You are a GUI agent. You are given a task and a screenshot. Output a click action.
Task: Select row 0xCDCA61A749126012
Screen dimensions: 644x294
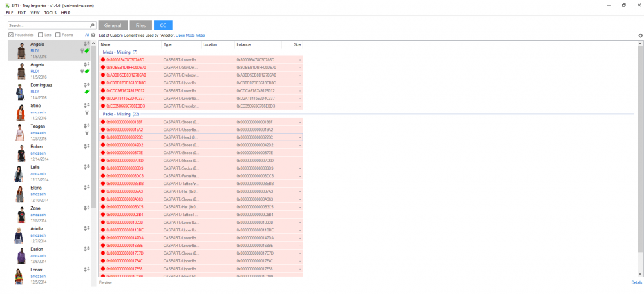pos(201,90)
